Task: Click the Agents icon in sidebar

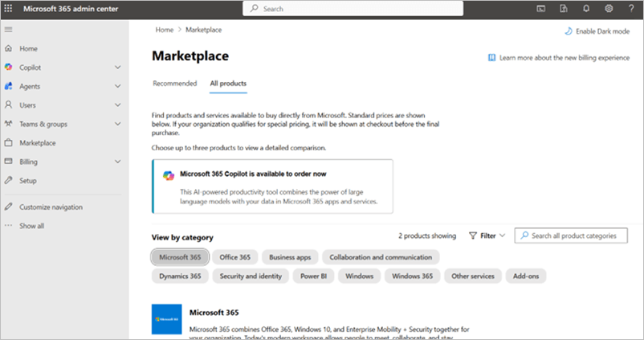Action: (8, 86)
